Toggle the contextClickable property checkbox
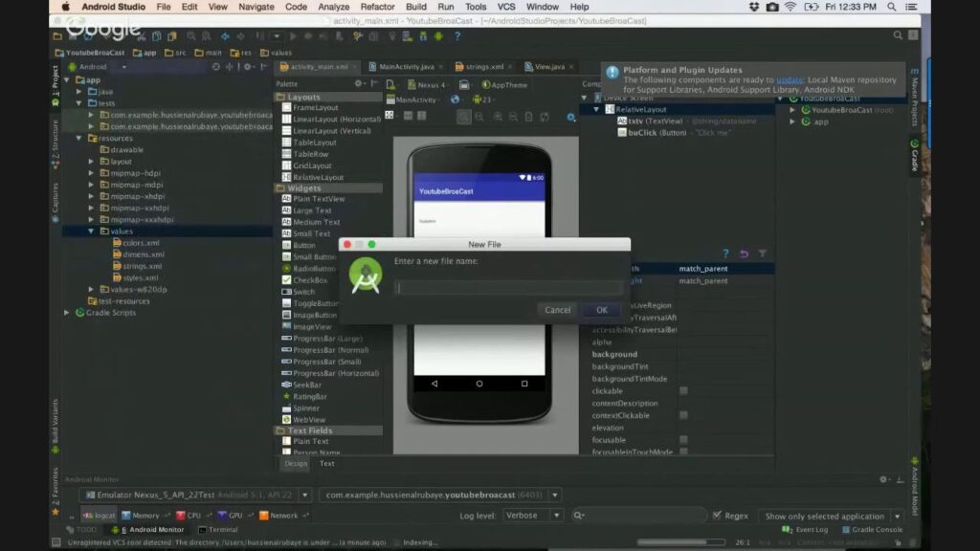980x551 pixels. coord(683,415)
